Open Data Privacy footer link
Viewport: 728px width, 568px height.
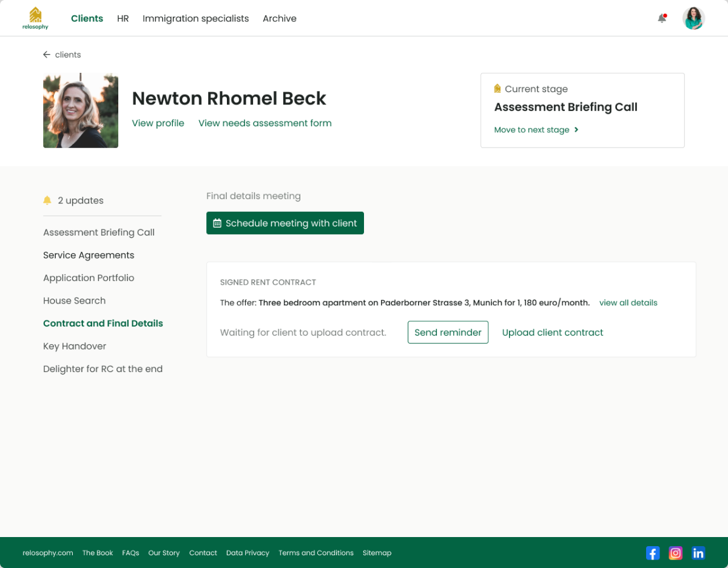click(248, 553)
